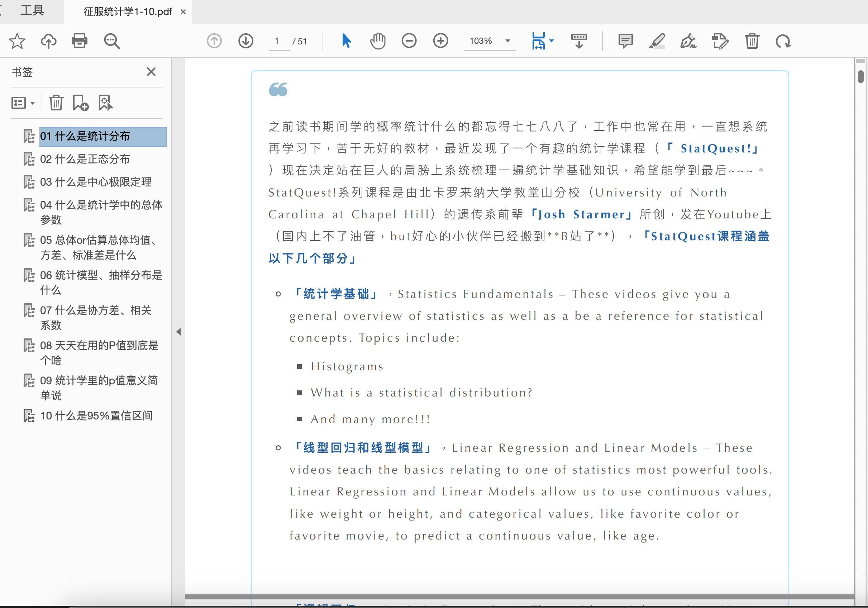Add a sticky note comment

pos(626,41)
